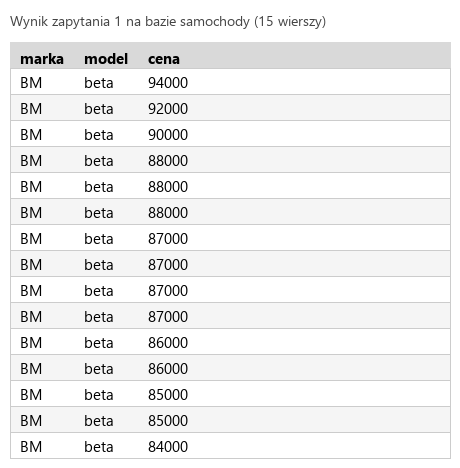
Task: Click the last 87000 price cell
Action: pyautogui.click(x=168, y=317)
